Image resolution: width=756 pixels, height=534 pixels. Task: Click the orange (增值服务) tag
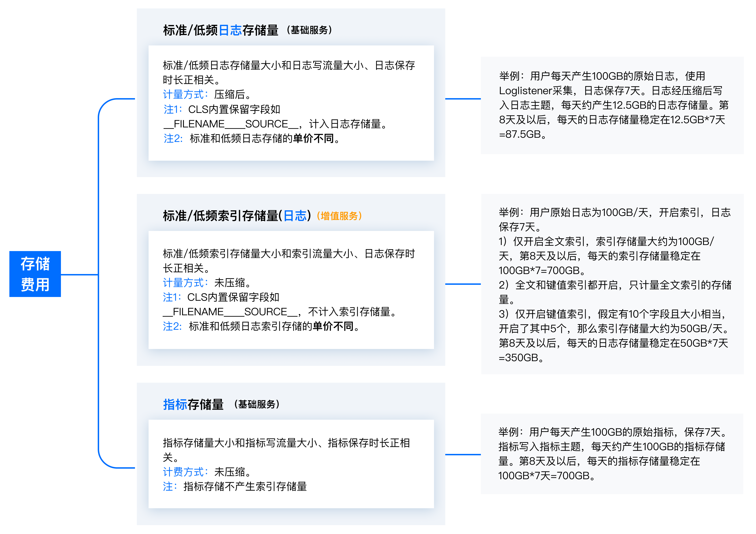(x=339, y=216)
